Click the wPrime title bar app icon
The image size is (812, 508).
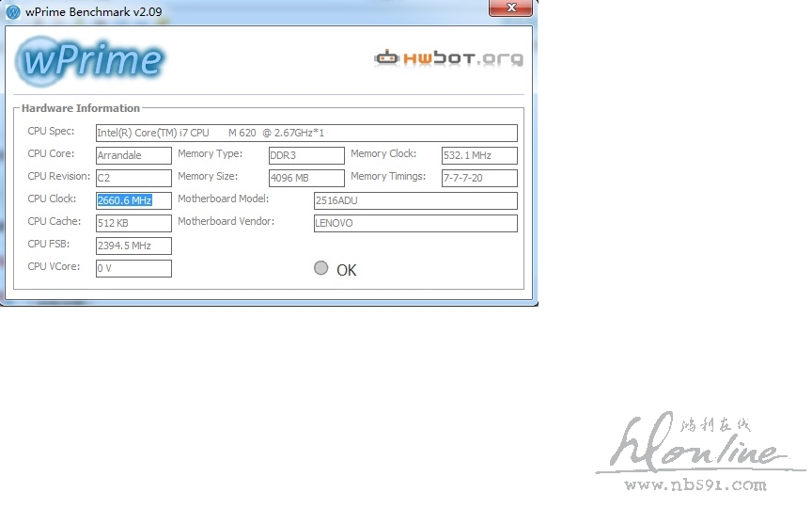pyautogui.click(x=13, y=11)
